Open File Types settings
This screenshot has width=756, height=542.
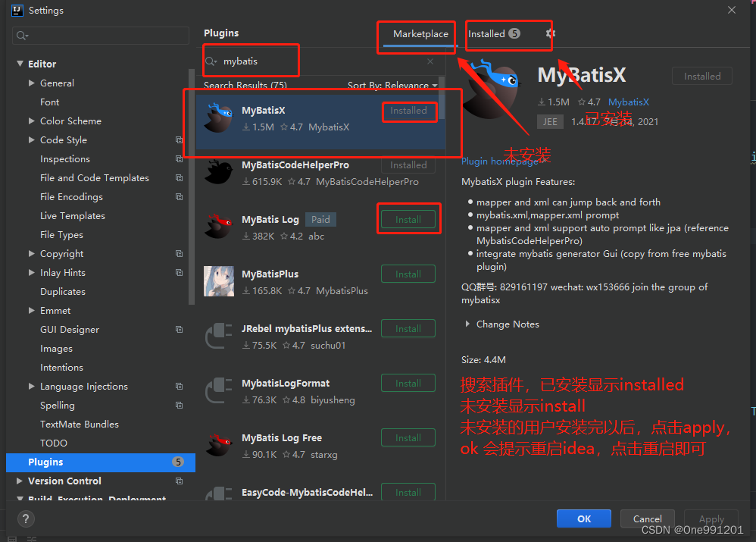coord(61,234)
